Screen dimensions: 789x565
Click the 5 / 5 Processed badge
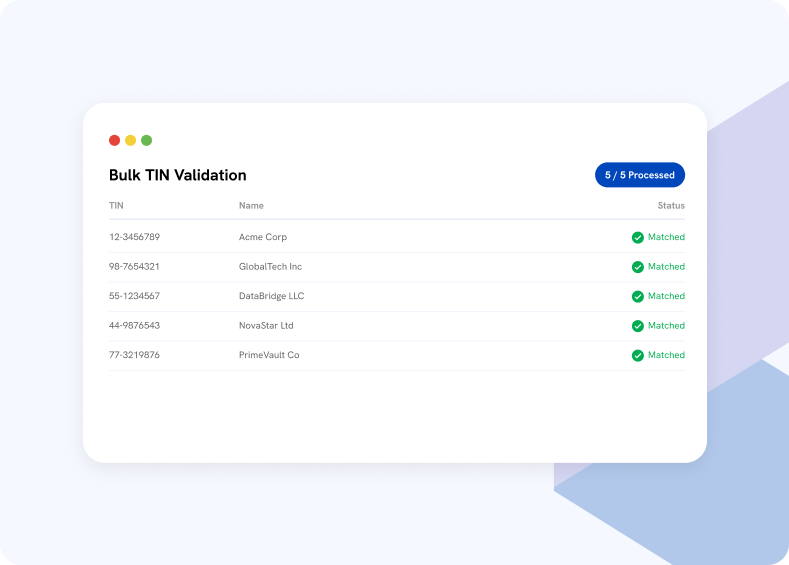pos(640,175)
